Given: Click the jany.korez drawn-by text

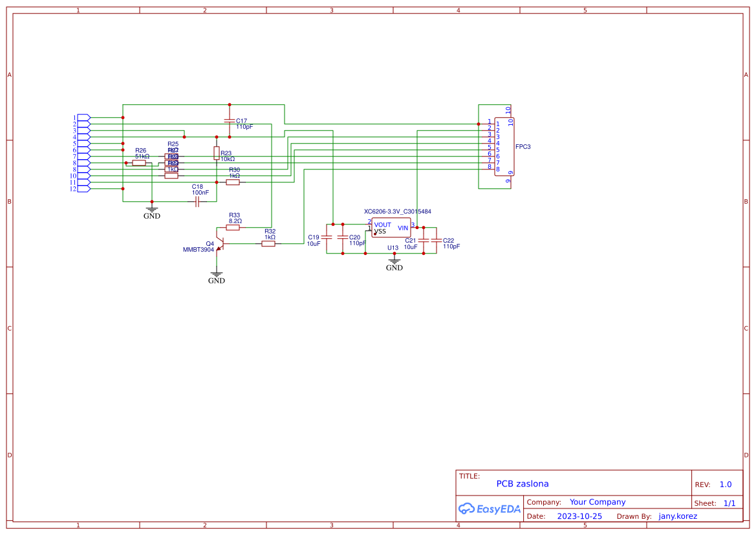Looking at the screenshot, I should (677, 516).
